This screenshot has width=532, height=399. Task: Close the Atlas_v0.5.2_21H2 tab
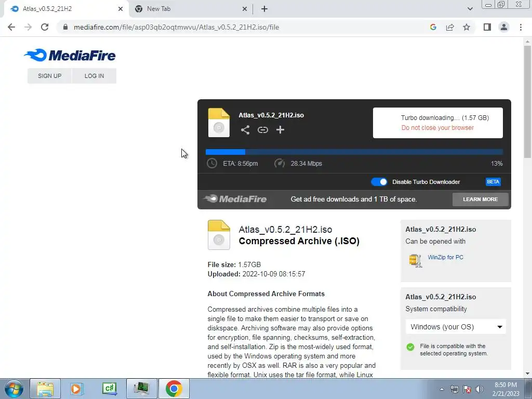(120, 9)
